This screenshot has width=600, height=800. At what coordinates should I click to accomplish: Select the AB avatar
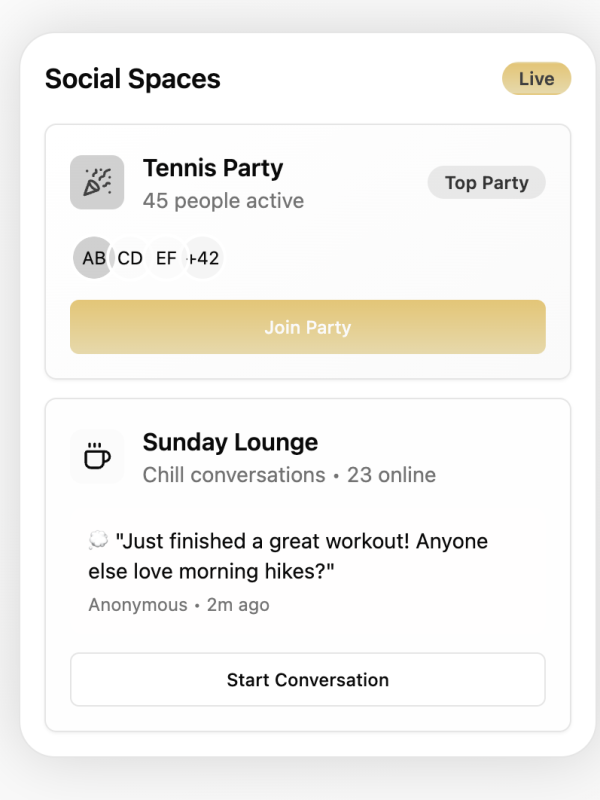(x=93, y=258)
